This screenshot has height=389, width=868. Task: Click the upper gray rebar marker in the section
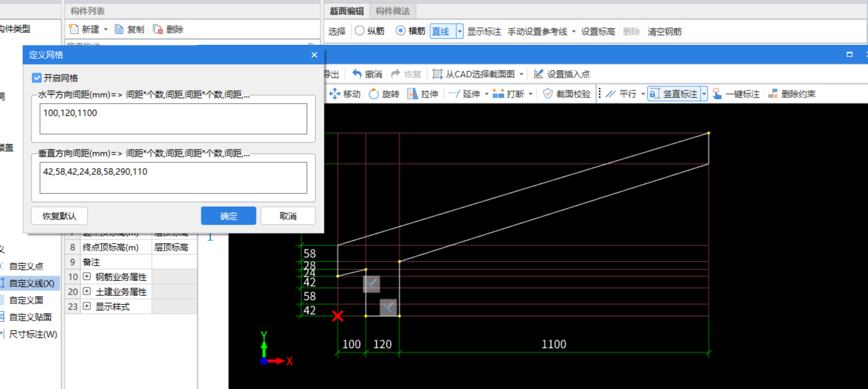point(371,284)
